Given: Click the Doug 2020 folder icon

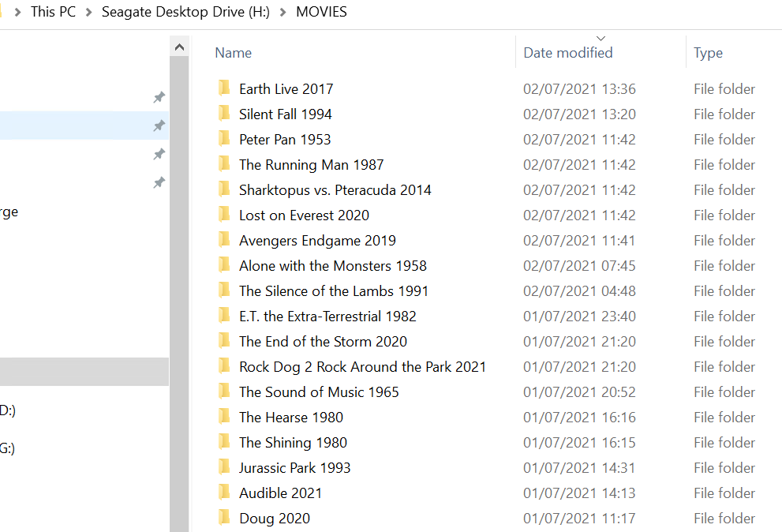Looking at the screenshot, I should [x=224, y=518].
